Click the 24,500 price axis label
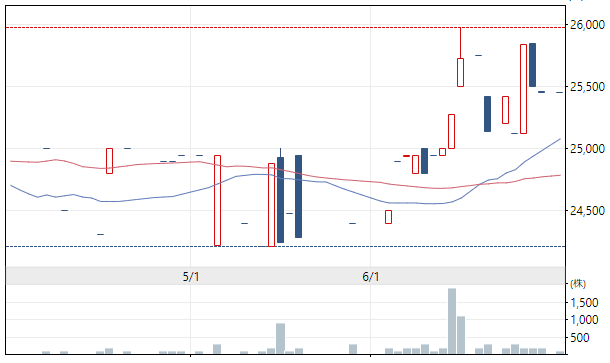Image resolution: width=610 pixels, height=363 pixels. (x=587, y=211)
